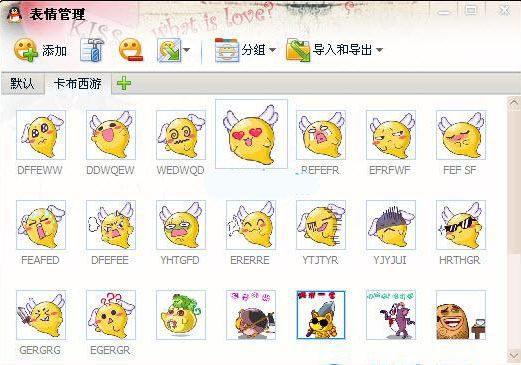Click the YHTGFD label text

point(180,260)
